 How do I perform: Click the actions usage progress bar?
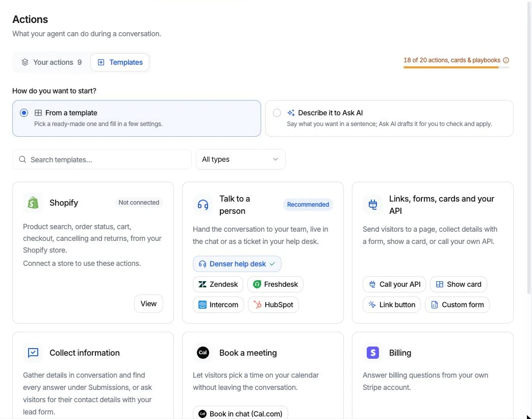pyautogui.click(x=457, y=67)
